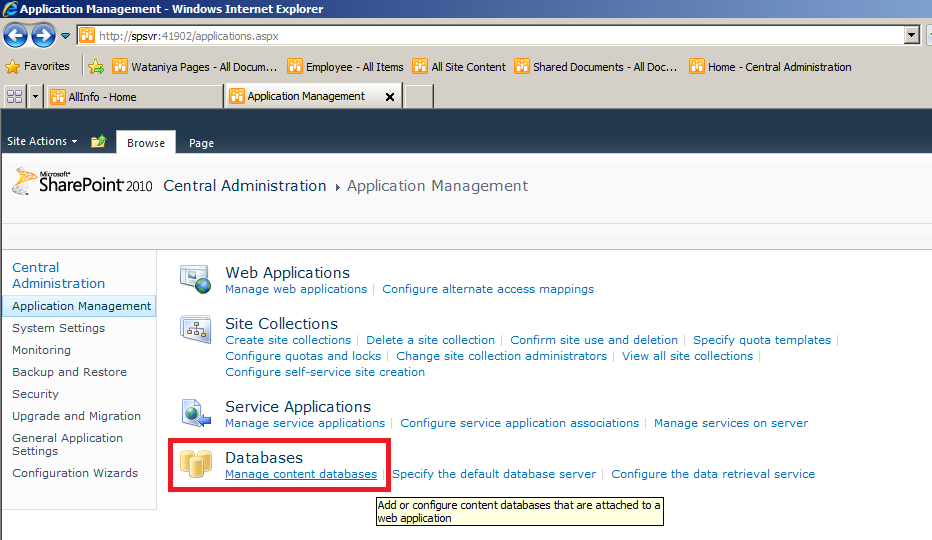Click the SharePoint 2010 logo
The height and width of the screenshot is (540, 932).
point(82,181)
